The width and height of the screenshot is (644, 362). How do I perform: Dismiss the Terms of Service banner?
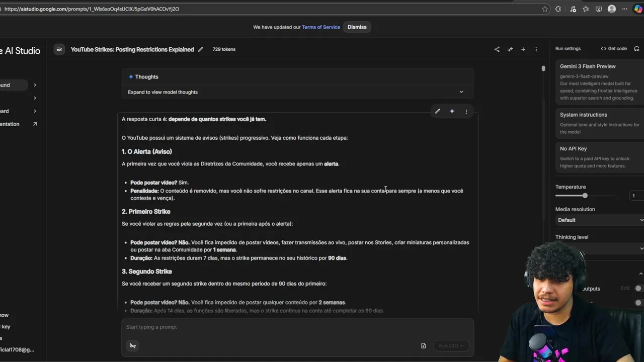pos(357,27)
